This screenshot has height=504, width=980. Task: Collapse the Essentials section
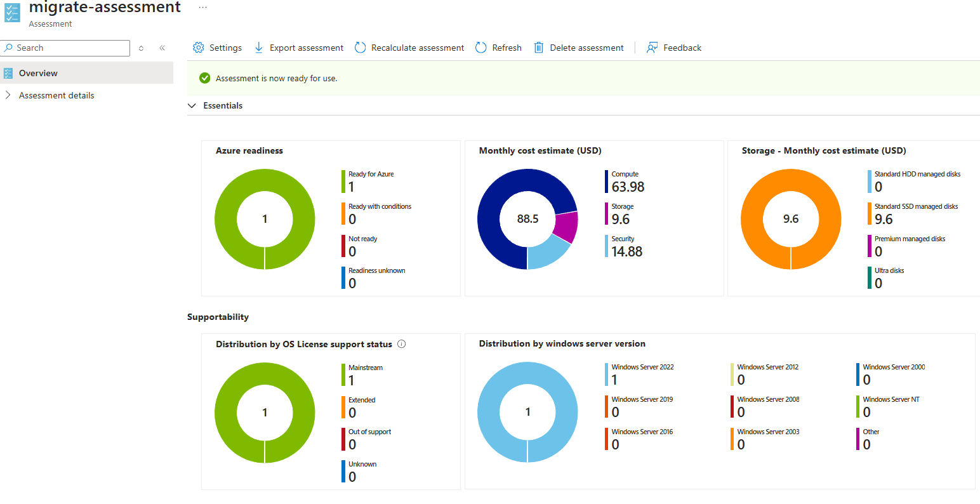click(192, 105)
